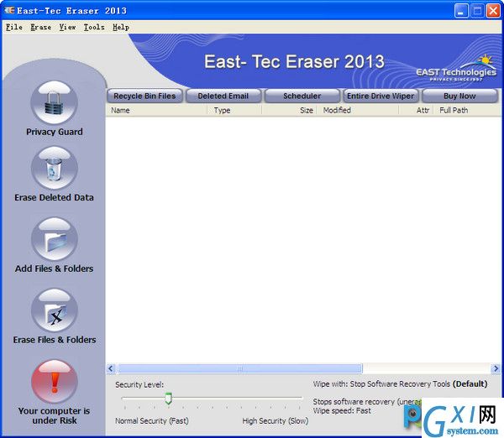Open the Scheduler button

click(302, 96)
